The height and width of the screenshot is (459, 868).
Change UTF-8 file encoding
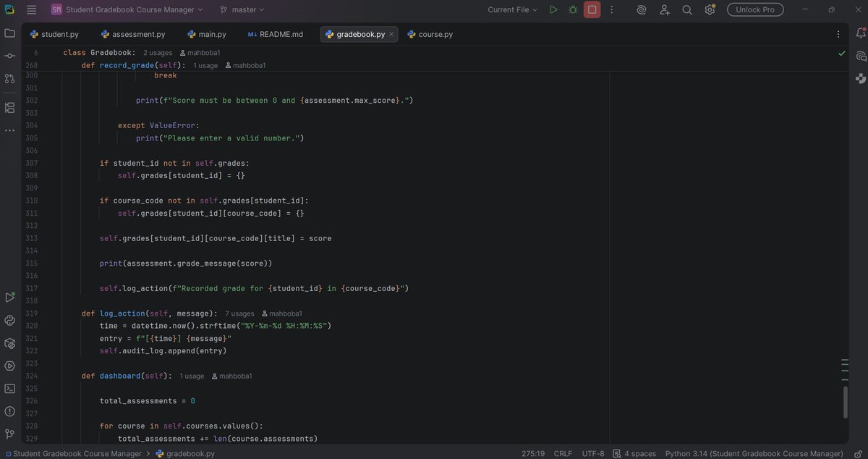(593, 453)
